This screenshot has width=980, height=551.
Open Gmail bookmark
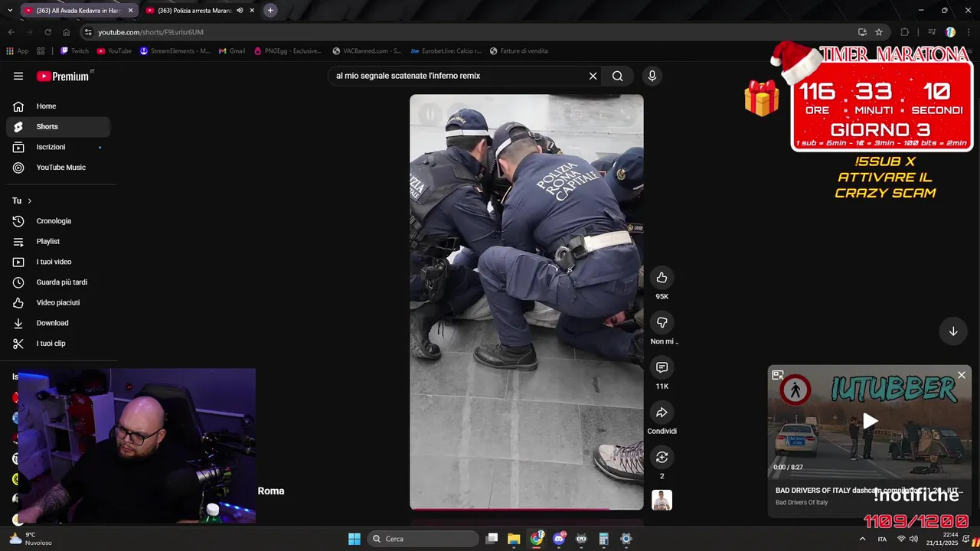coord(232,51)
